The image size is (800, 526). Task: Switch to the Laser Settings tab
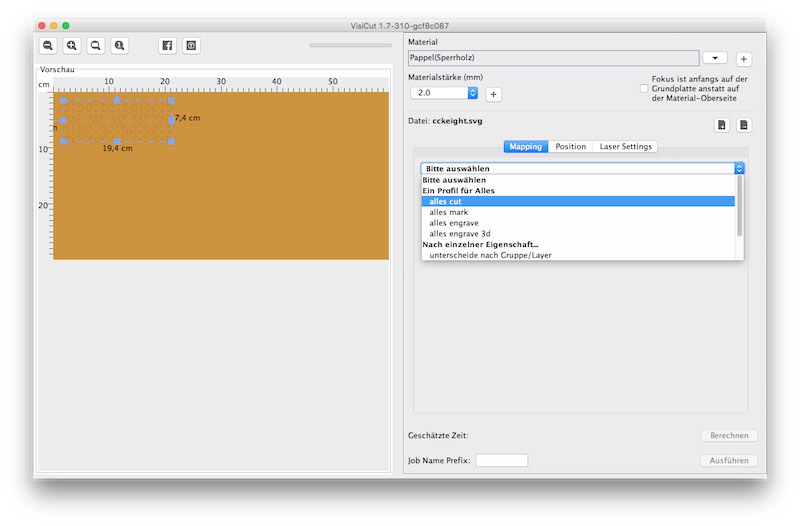click(626, 146)
